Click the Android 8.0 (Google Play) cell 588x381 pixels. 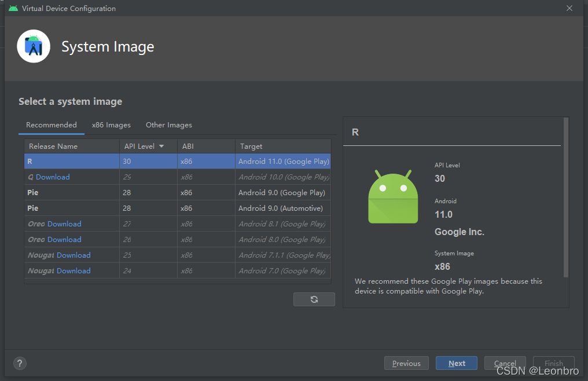click(x=282, y=240)
